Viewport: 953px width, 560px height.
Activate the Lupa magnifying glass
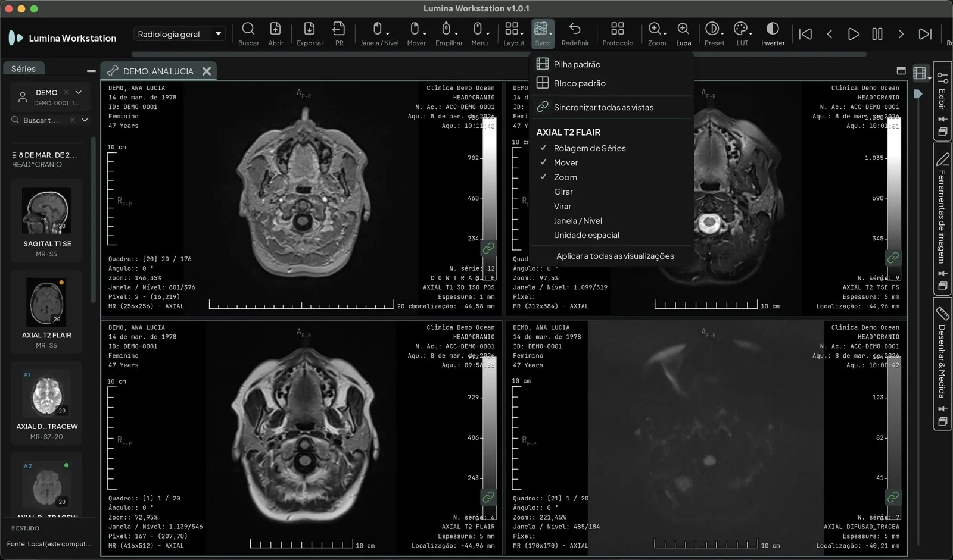click(x=683, y=34)
